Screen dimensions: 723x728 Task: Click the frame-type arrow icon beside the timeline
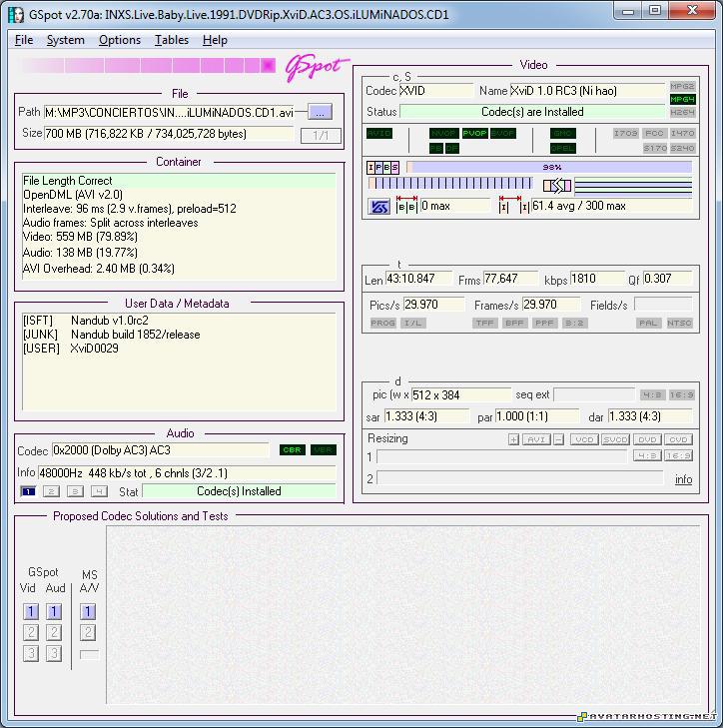557,185
